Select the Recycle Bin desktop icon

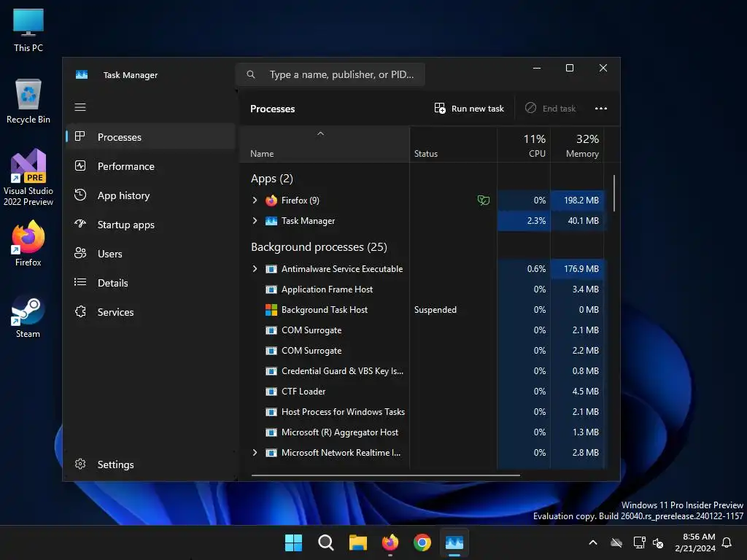click(28, 101)
